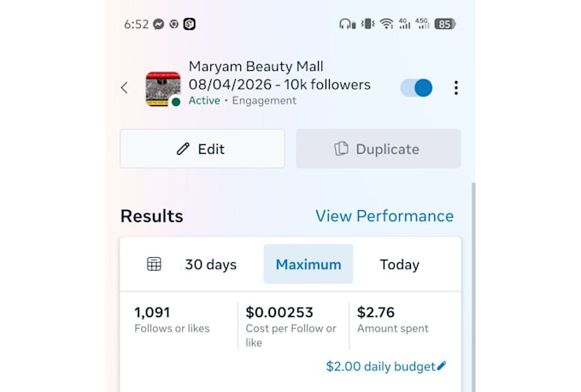Tap the headphones icon in status bar
Image resolution: width=581 pixels, height=392 pixels.
(x=347, y=24)
